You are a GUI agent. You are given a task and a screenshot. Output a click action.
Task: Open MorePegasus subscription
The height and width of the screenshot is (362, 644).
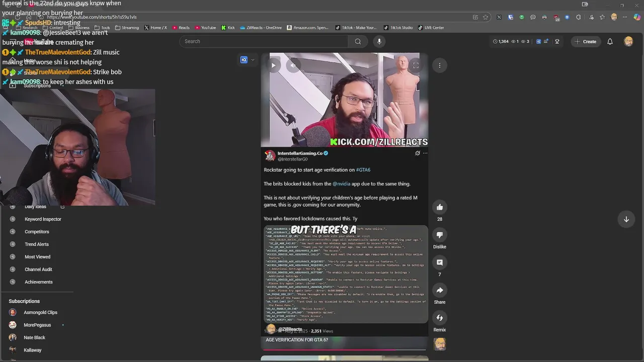click(x=37, y=325)
